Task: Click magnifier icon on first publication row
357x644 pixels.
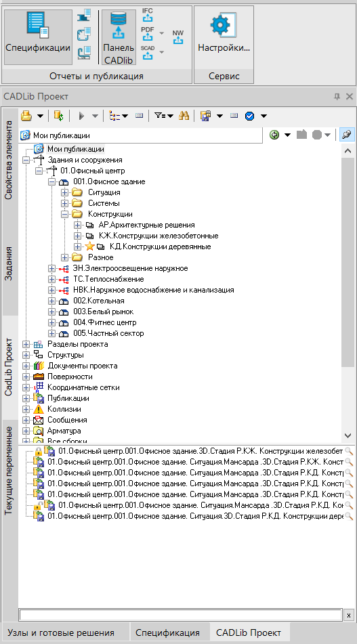Action: click(x=349, y=450)
